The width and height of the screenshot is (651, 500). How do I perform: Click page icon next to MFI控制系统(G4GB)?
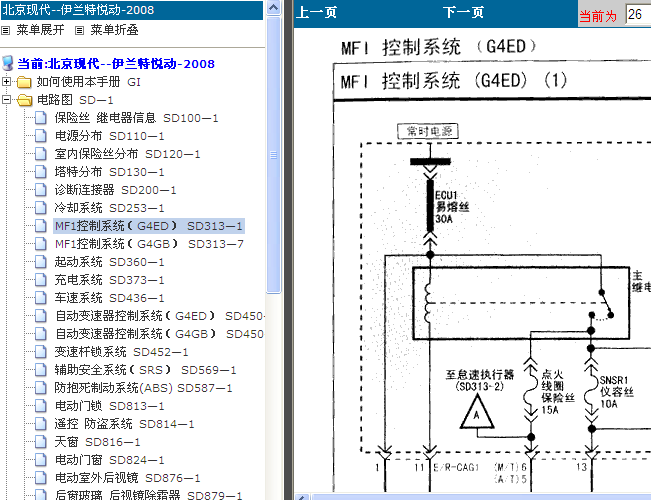pyautogui.click(x=41, y=244)
